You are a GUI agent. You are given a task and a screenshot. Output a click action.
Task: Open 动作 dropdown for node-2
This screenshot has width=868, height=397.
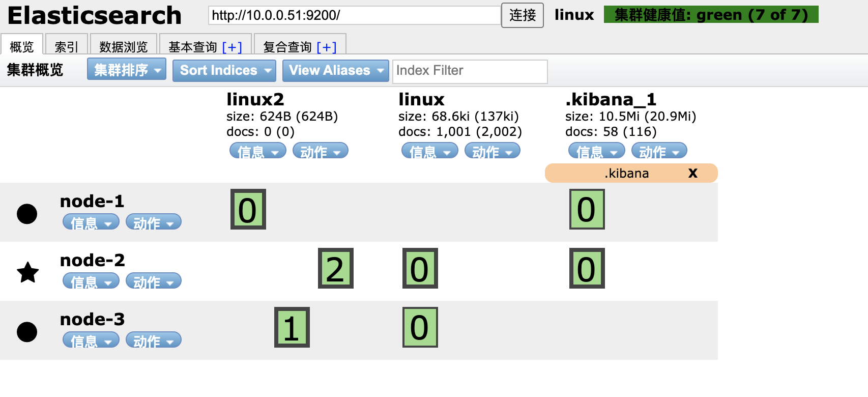click(x=154, y=281)
